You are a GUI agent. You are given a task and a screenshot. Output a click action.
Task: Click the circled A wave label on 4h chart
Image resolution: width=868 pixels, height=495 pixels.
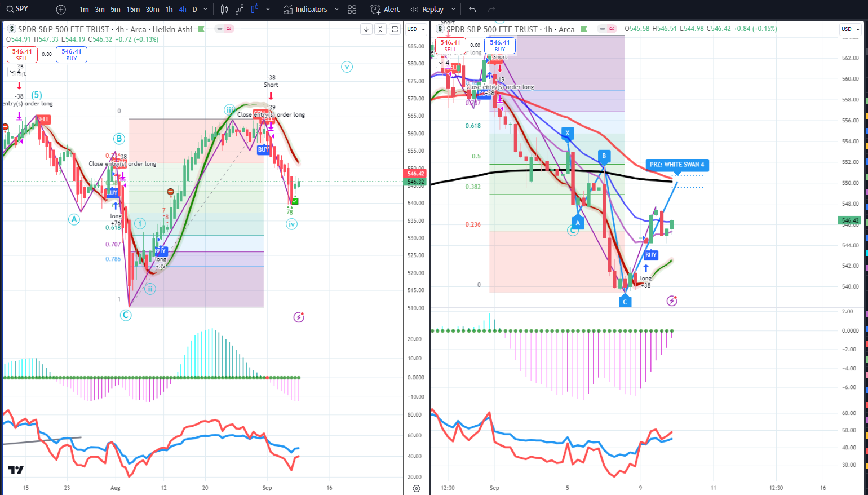(x=74, y=219)
